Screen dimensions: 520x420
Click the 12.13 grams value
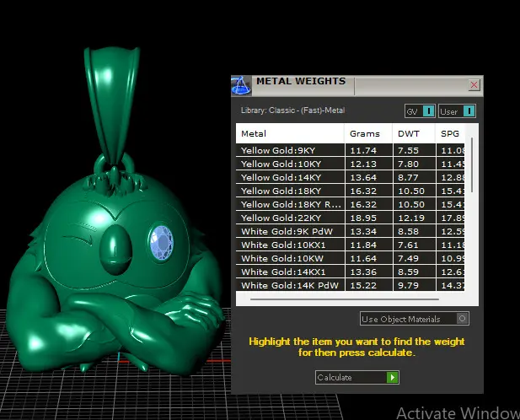[x=363, y=164]
